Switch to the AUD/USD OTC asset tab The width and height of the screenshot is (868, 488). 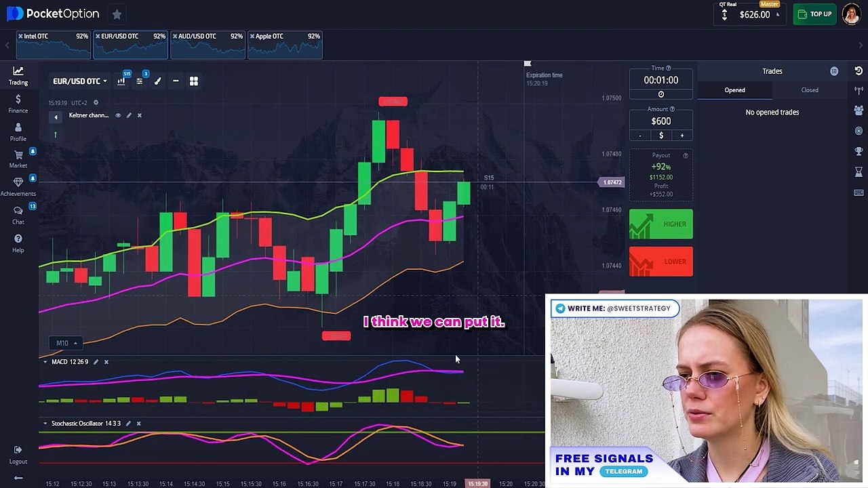(208, 44)
